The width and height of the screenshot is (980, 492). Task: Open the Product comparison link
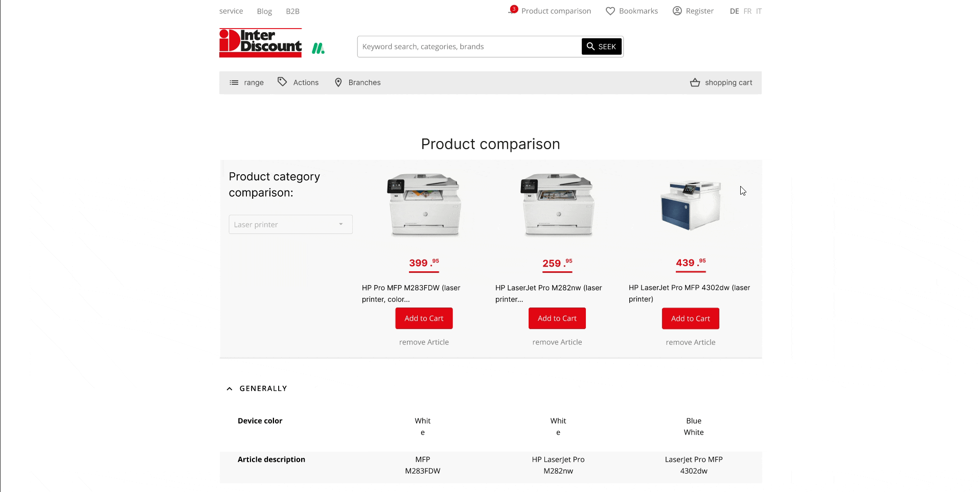point(556,11)
